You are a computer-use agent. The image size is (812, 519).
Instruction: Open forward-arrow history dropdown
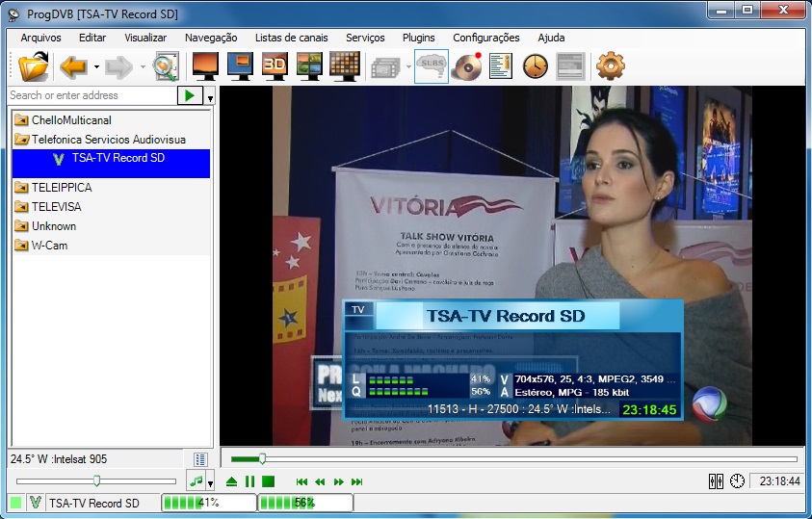coord(143,67)
